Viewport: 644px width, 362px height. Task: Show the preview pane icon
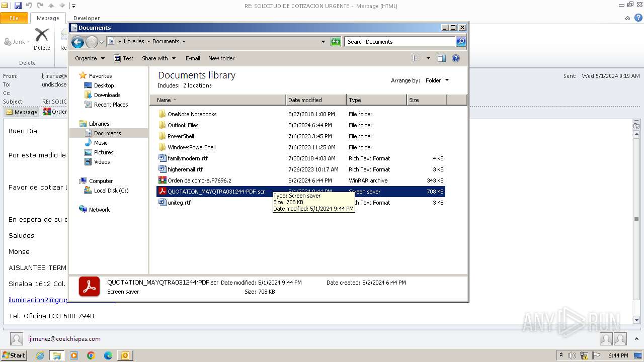tap(442, 58)
